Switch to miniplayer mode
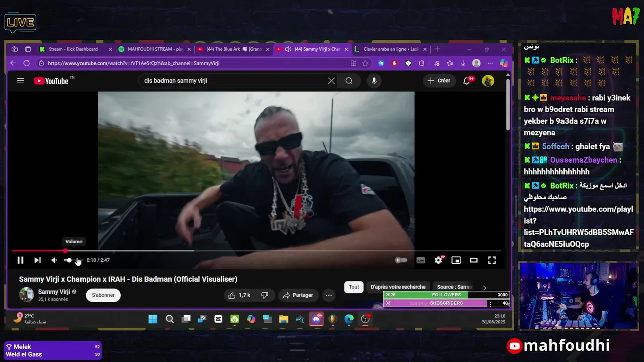This screenshot has height=362, width=644. coord(456,260)
